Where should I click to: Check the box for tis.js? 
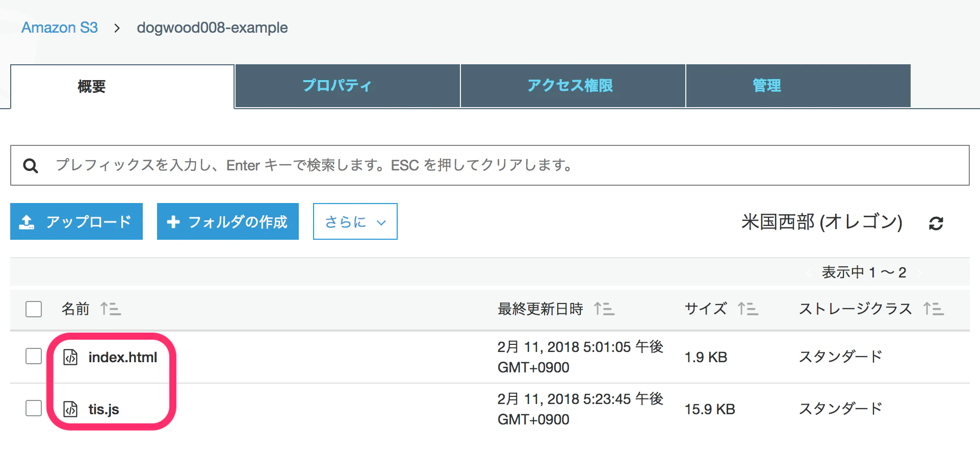tap(34, 408)
